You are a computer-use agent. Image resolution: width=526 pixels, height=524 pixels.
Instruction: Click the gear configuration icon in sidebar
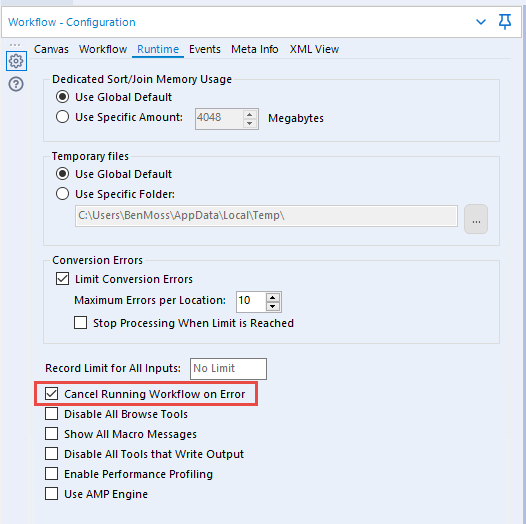[16, 61]
